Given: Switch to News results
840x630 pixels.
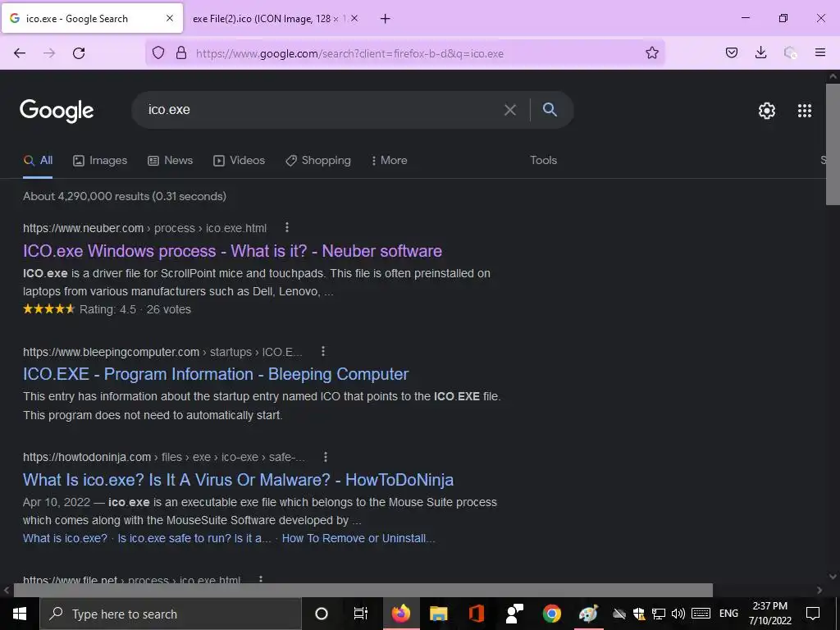Looking at the screenshot, I should pos(171,160).
